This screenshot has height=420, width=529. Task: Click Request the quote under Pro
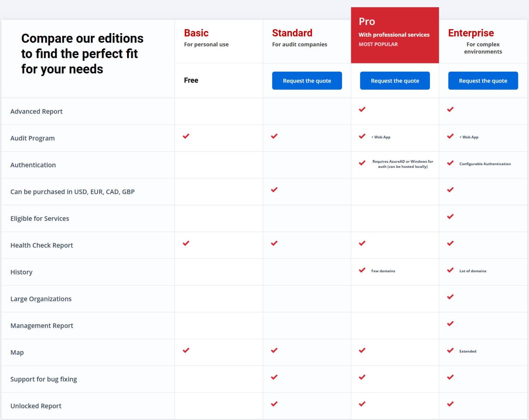[x=395, y=81]
